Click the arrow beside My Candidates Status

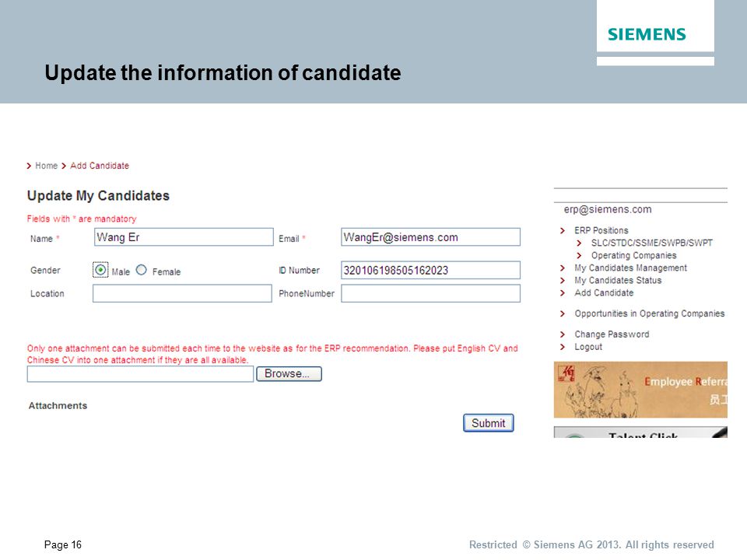[x=563, y=281]
